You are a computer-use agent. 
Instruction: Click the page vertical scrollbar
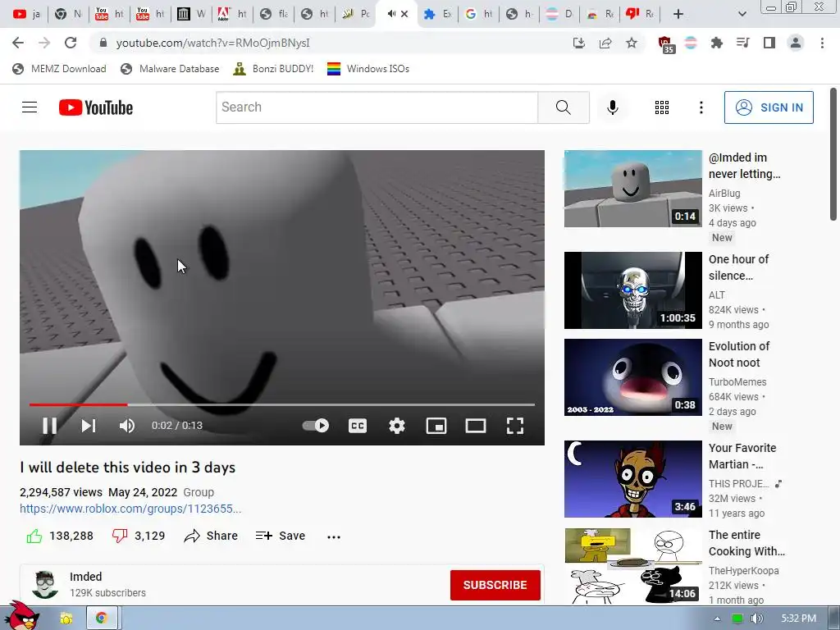(x=833, y=154)
